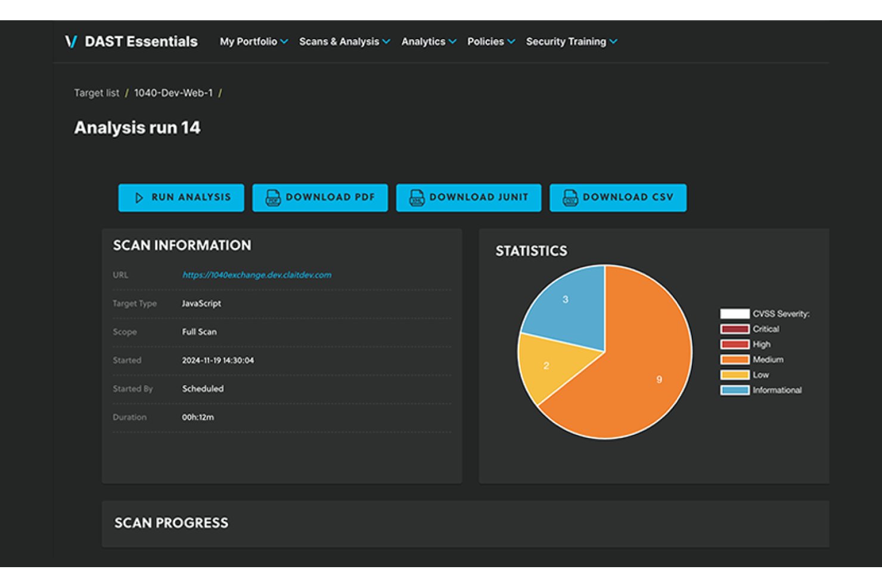The image size is (882, 588).
Task: Download the PDF report
Action: pos(320,198)
